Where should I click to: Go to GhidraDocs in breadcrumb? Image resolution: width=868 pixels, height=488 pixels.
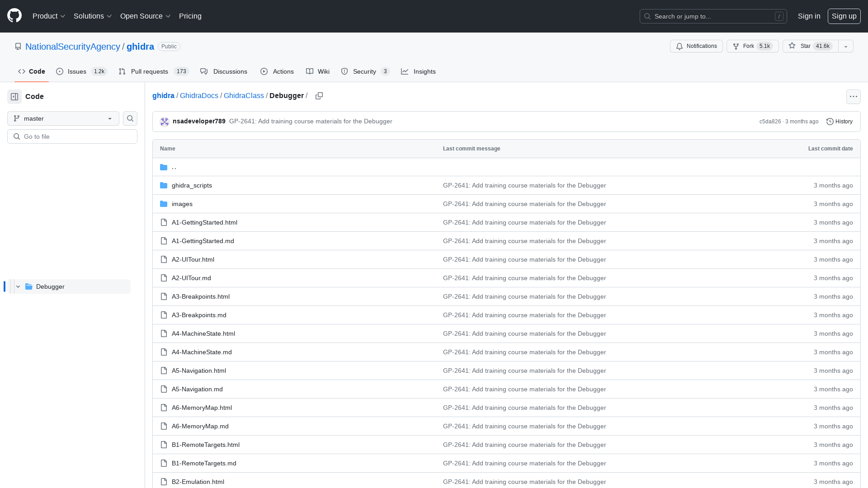[199, 96]
